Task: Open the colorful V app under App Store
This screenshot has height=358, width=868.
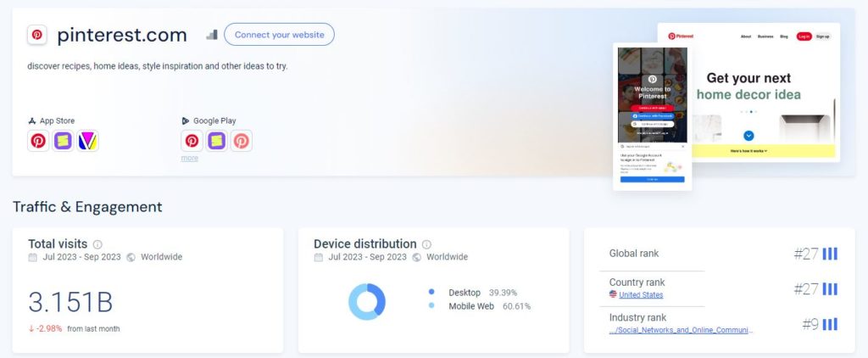Action: (x=88, y=141)
